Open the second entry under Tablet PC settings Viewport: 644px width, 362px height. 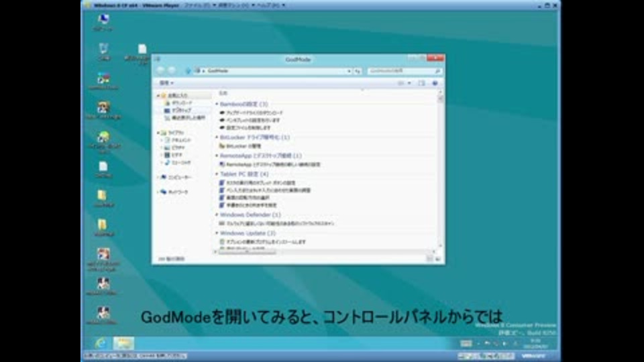265,190
